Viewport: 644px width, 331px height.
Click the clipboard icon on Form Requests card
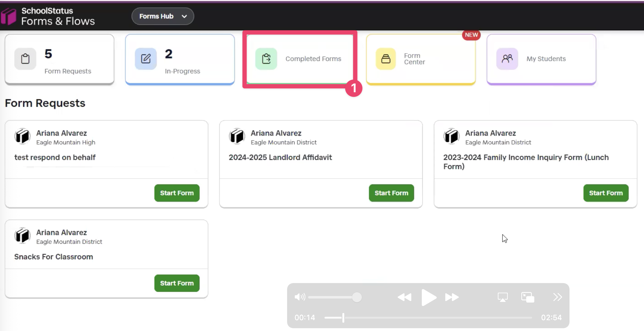[x=25, y=59]
